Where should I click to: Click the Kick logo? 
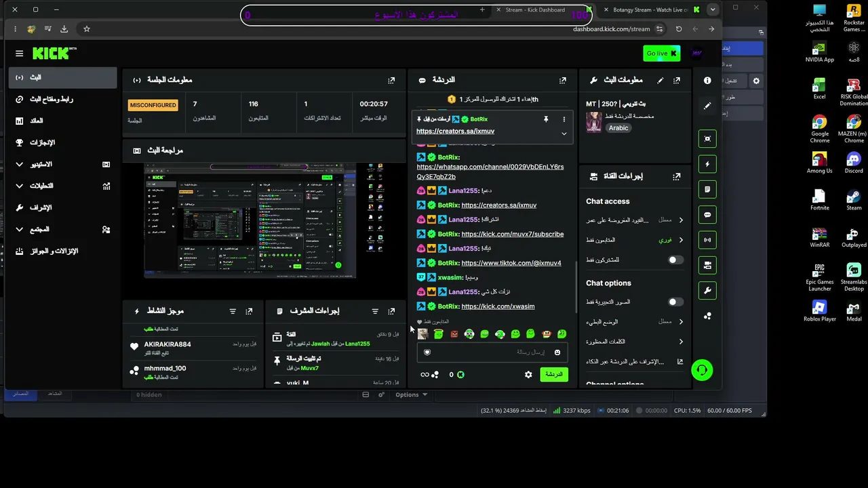tap(54, 53)
